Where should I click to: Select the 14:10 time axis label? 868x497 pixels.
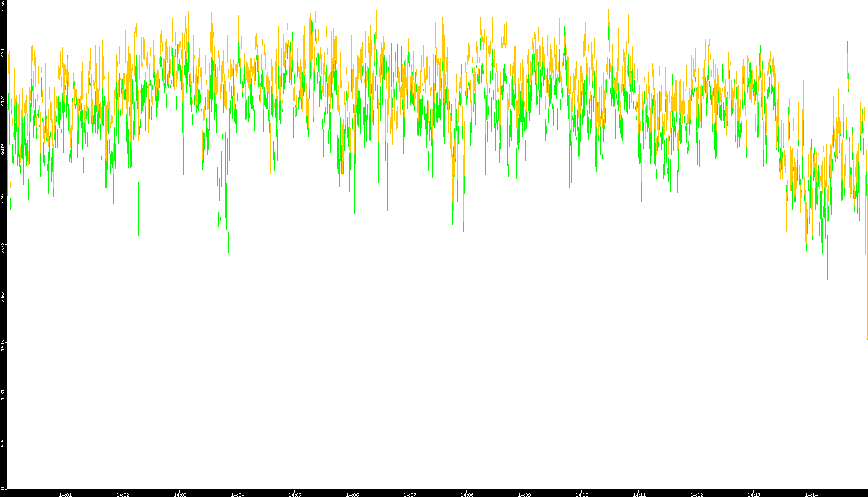pos(582,495)
